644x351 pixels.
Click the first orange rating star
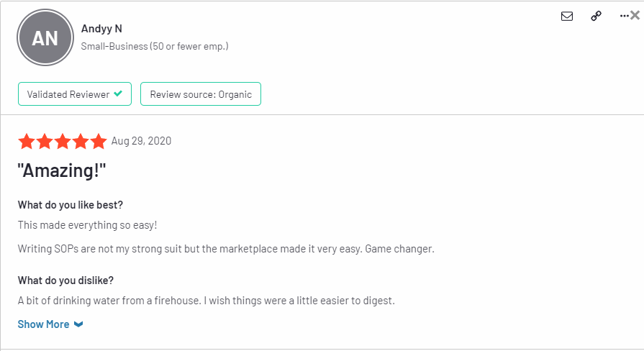27,141
